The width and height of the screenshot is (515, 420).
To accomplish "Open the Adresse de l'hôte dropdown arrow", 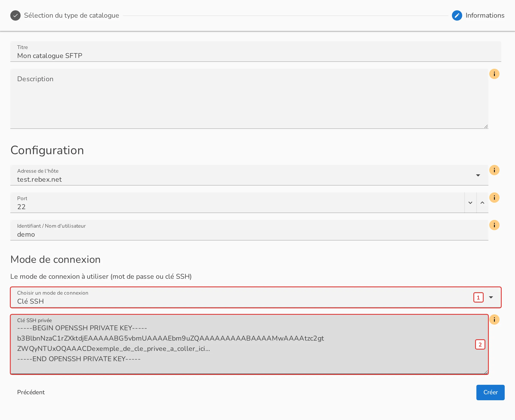I will pyautogui.click(x=478, y=175).
